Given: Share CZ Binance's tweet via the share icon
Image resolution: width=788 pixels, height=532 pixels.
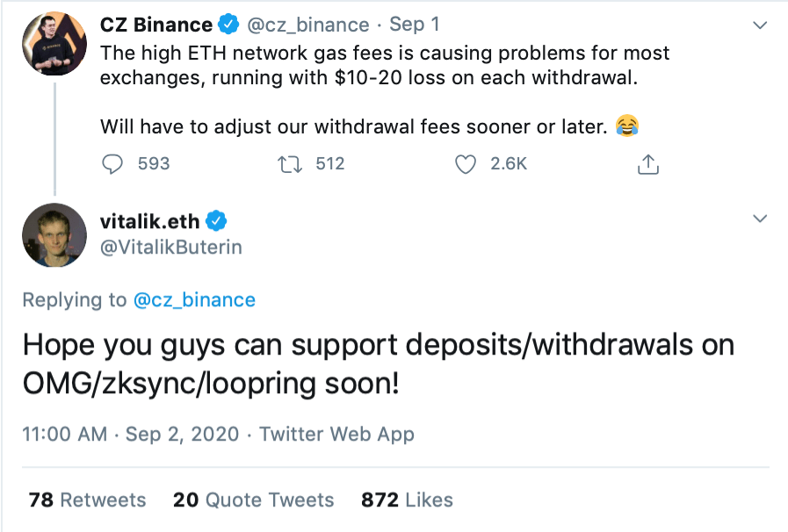Looking at the screenshot, I should point(648,163).
